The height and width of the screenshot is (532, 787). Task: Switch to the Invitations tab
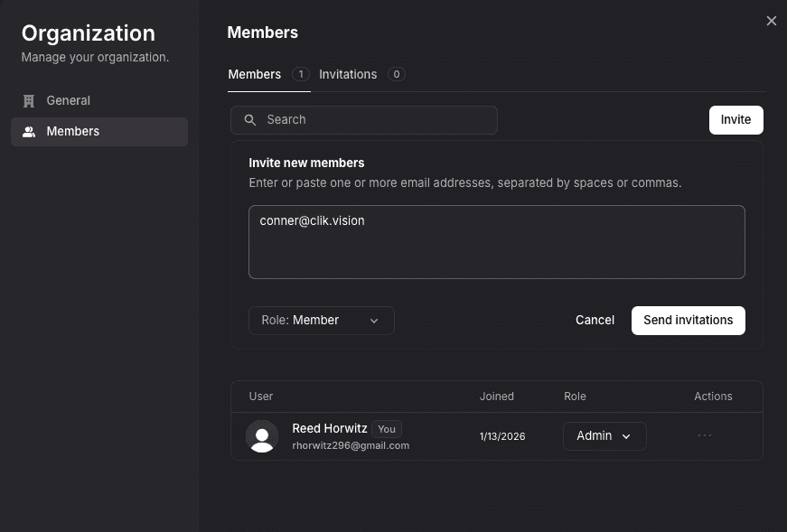click(348, 74)
